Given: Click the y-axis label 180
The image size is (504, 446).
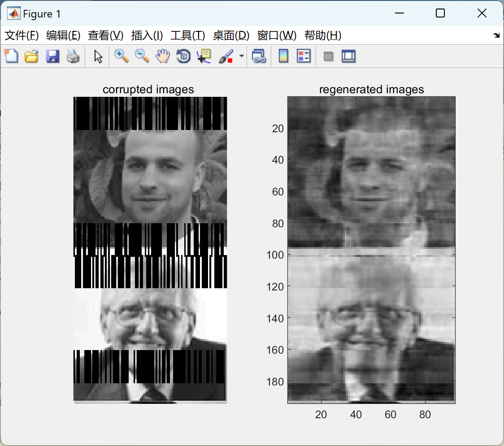Looking at the screenshot, I should pos(275,382).
